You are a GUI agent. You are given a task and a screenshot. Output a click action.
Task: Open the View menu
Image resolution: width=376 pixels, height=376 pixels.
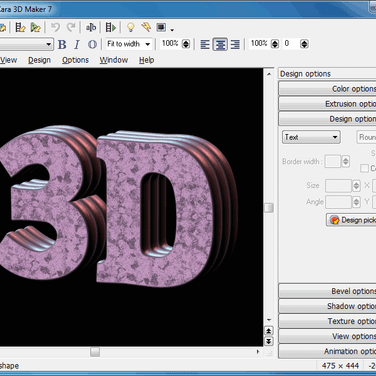coord(8,60)
